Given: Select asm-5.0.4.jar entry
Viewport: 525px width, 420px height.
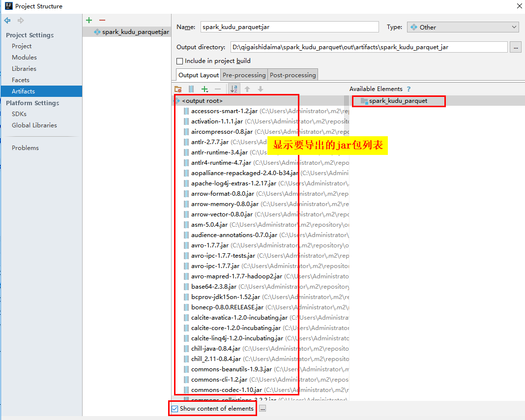Looking at the screenshot, I should pyautogui.click(x=209, y=225).
